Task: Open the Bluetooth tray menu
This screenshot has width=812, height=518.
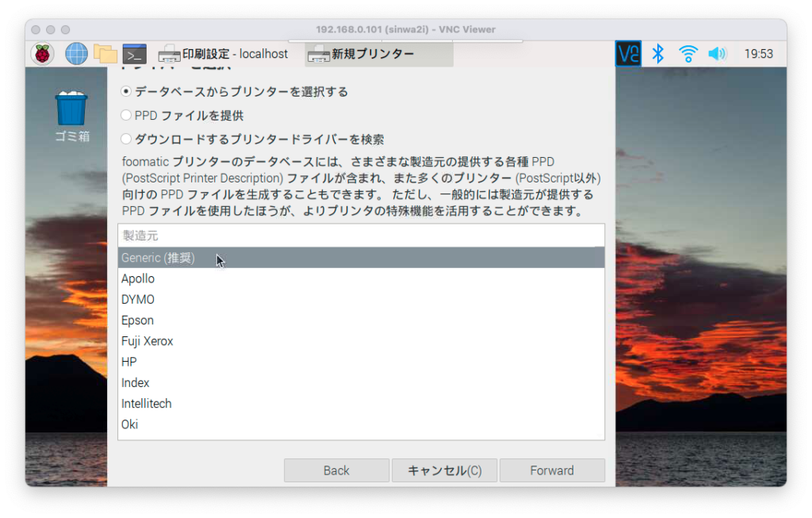Action: click(657, 54)
